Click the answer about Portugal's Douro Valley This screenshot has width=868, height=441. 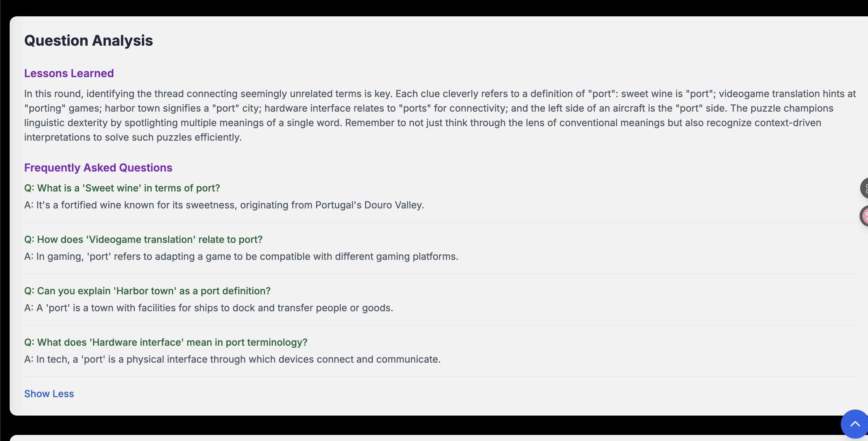224,205
